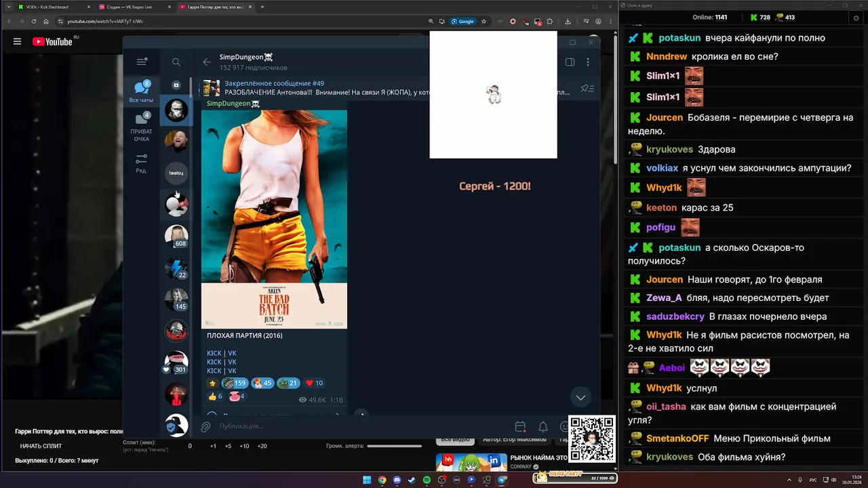Add +20 minutes to the split

point(262,446)
